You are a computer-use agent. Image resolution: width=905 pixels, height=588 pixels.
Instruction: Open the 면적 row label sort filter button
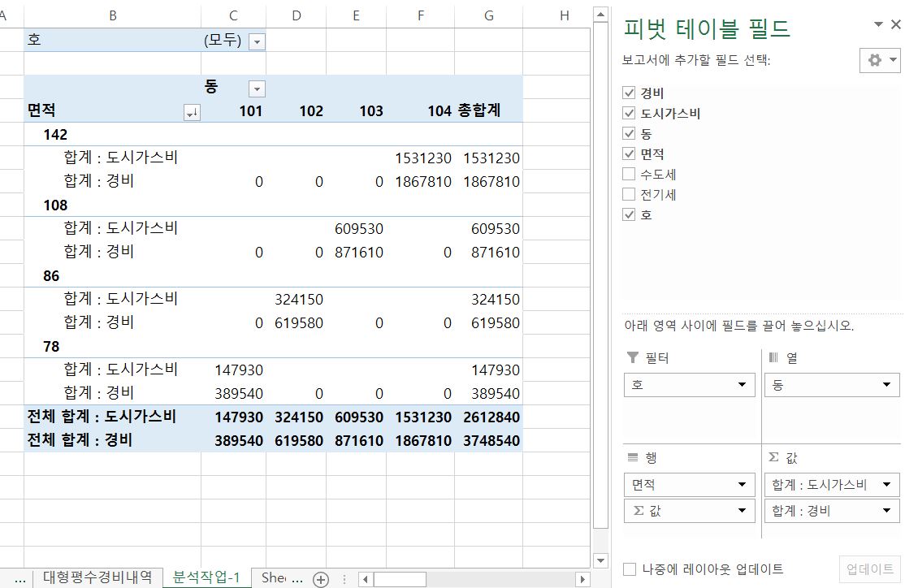(x=192, y=113)
